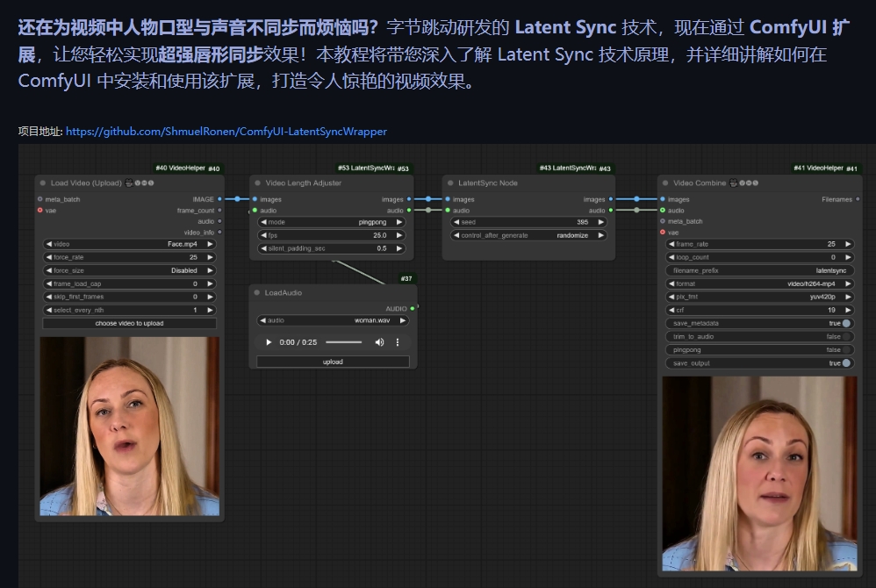
Task: Click the #41 VideoHelper badge
Action: (x=826, y=169)
